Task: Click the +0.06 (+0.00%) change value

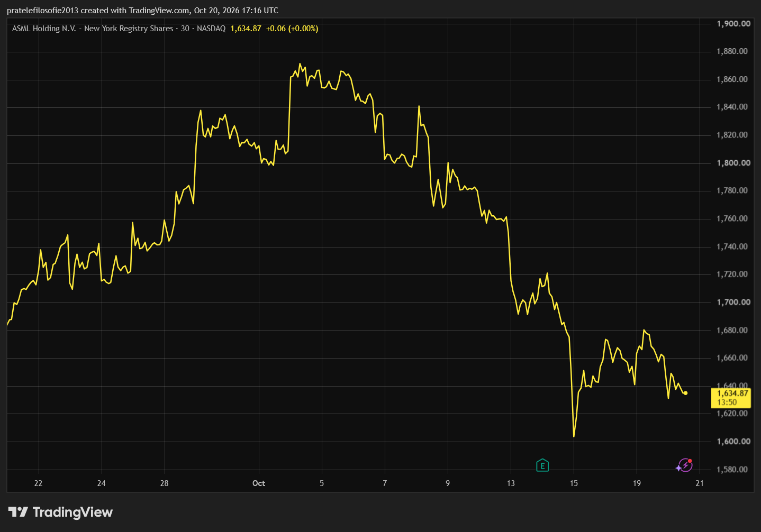Action: [x=292, y=29]
